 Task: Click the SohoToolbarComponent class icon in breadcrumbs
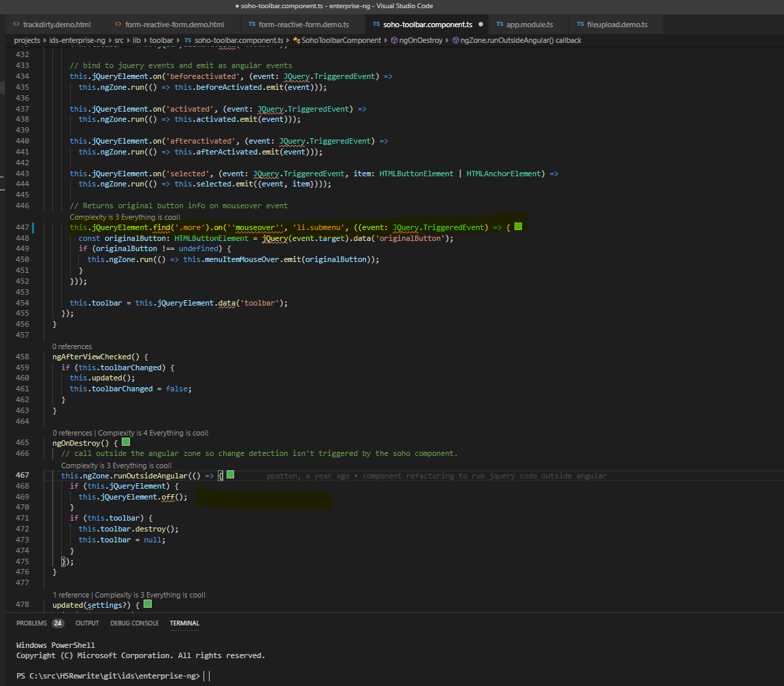297,41
